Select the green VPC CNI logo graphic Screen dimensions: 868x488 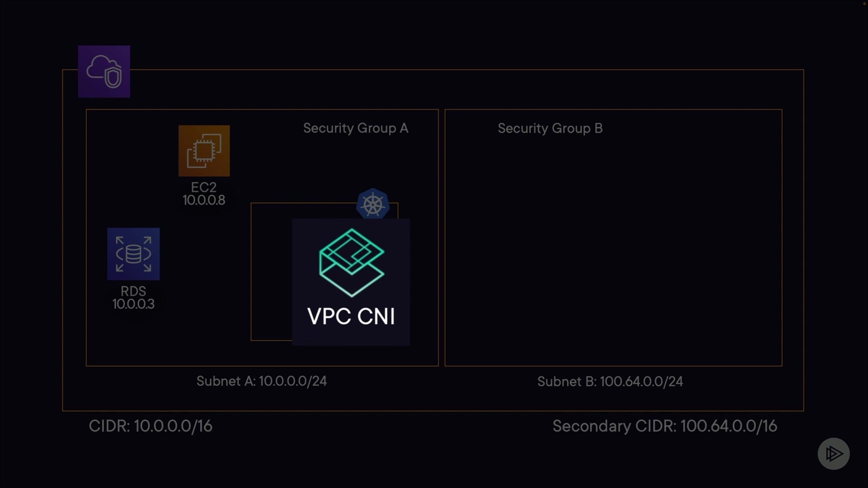(351, 263)
